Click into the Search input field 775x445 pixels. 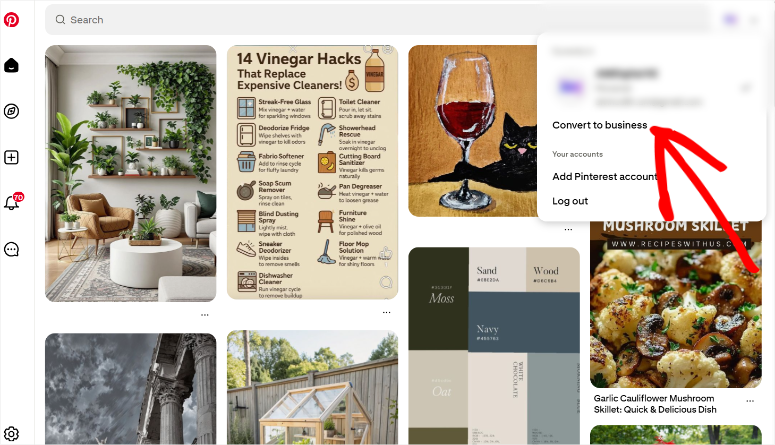click(378, 20)
